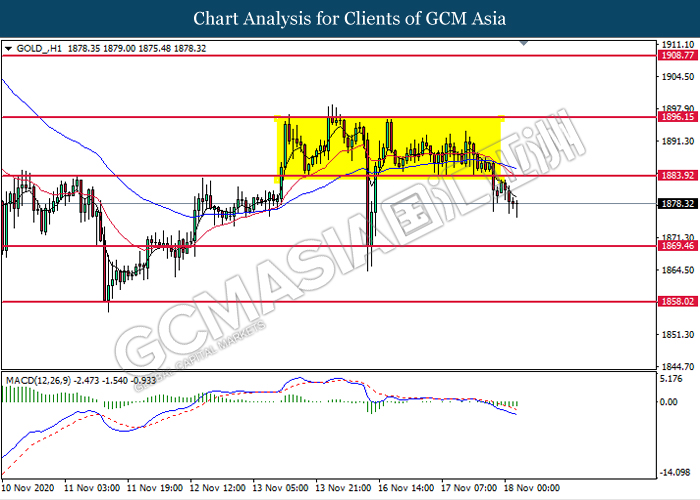
Task: Select the 1858.02 price level label
Action: click(x=678, y=302)
